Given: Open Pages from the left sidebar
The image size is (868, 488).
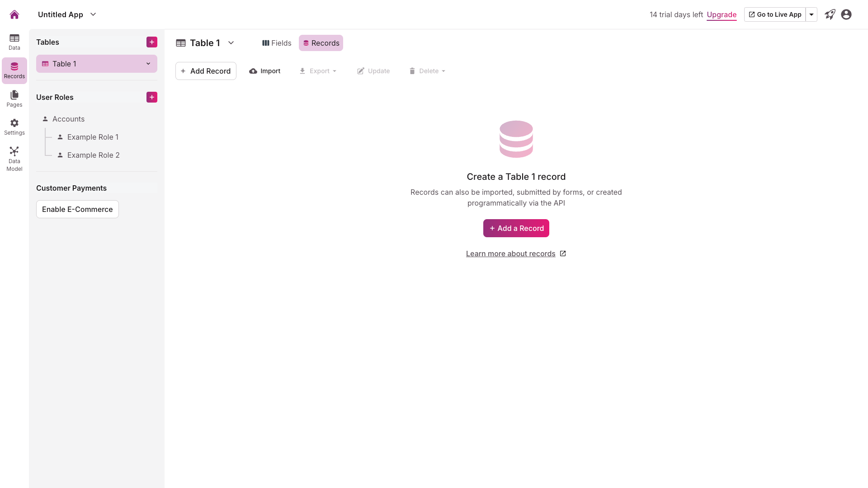Looking at the screenshot, I should click(x=14, y=99).
